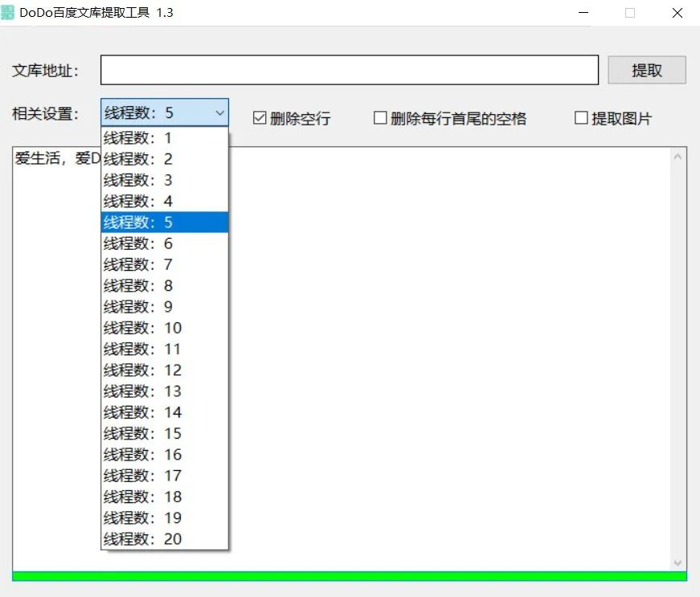Choose 线程数: 10 entry
This screenshot has width=700, height=597.
point(164,328)
